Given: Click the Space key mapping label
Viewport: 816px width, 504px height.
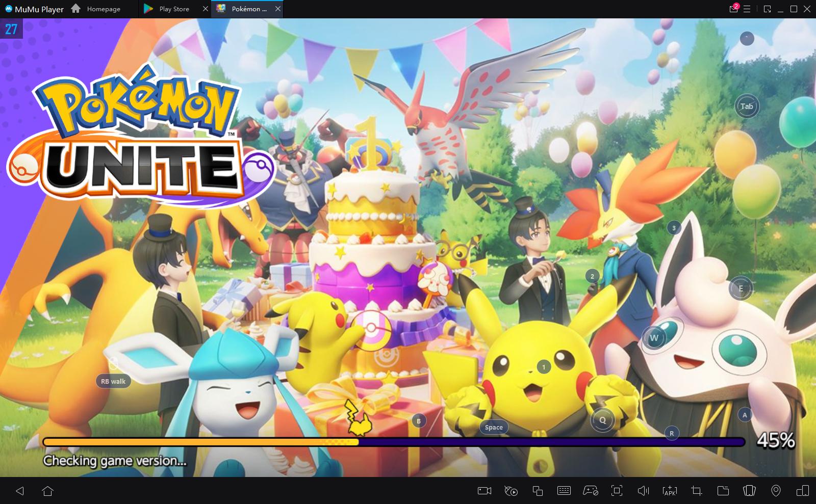Looking at the screenshot, I should pyautogui.click(x=494, y=427).
